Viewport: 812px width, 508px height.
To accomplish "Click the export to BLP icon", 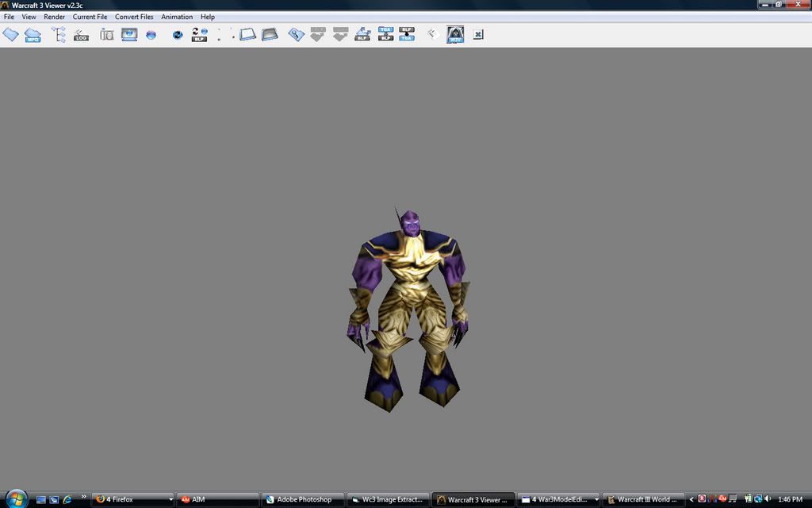I will click(x=362, y=34).
